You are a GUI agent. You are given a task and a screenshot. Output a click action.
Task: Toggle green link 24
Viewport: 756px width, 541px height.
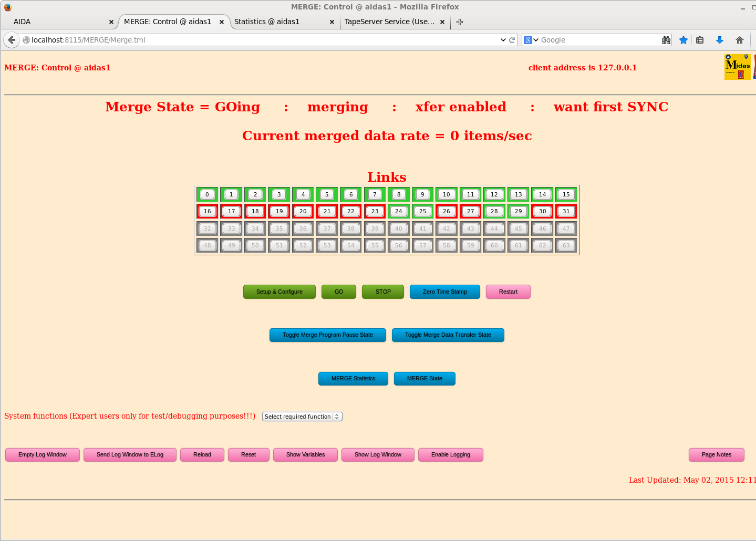pos(399,211)
